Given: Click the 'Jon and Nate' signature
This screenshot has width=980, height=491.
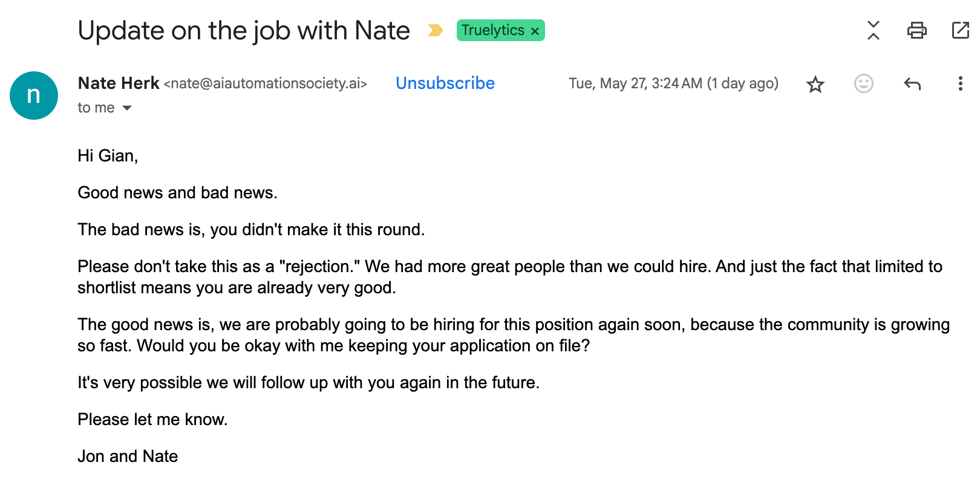Looking at the screenshot, I should click(x=128, y=457).
